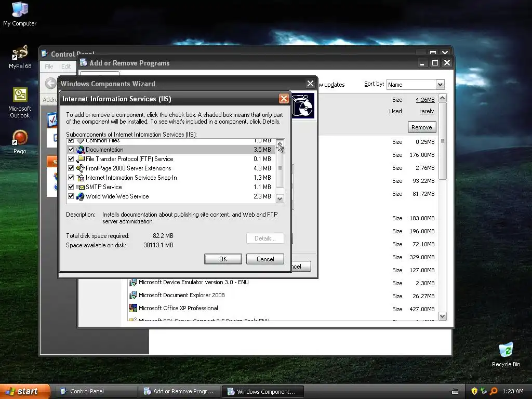Click the Documentation globe icon
Screen dimensions: 532x399
tap(81, 150)
